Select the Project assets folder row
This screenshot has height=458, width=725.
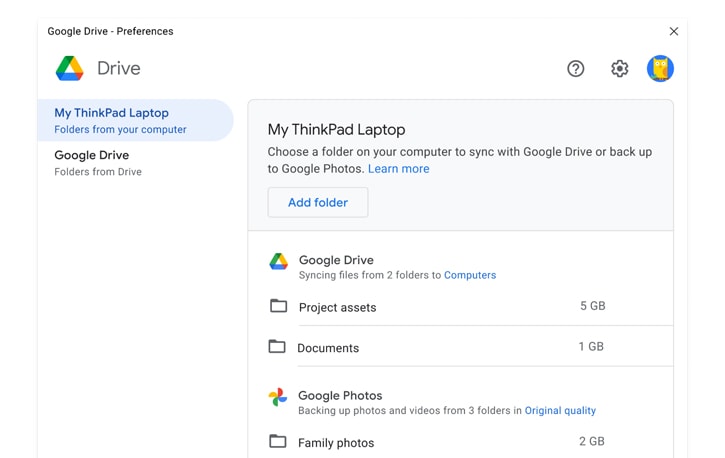click(x=461, y=306)
